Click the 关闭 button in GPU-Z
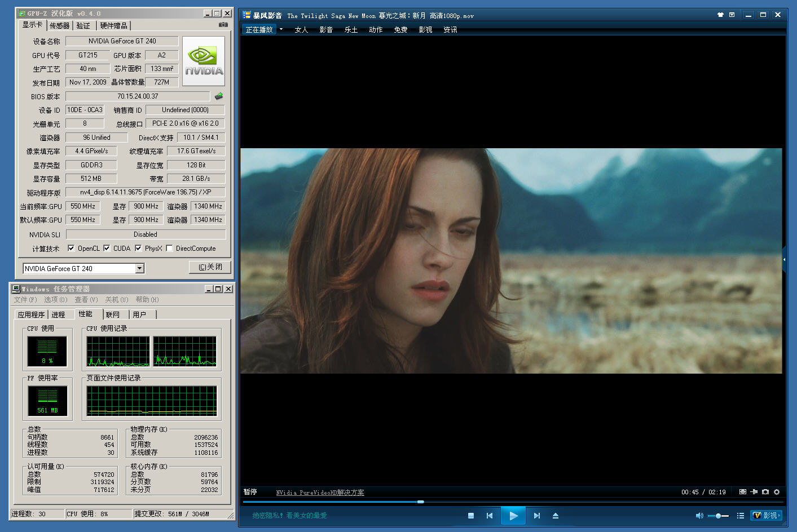 point(210,267)
